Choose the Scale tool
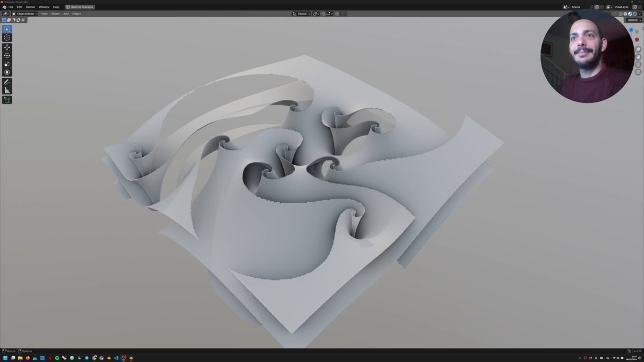The height and width of the screenshot is (362, 644). click(x=6, y=63)
